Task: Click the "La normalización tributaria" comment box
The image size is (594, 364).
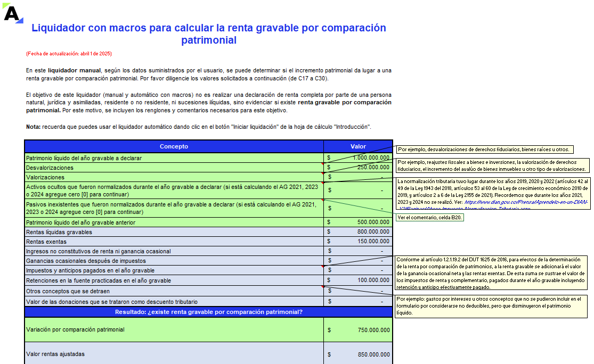Action: click(493, 193)
